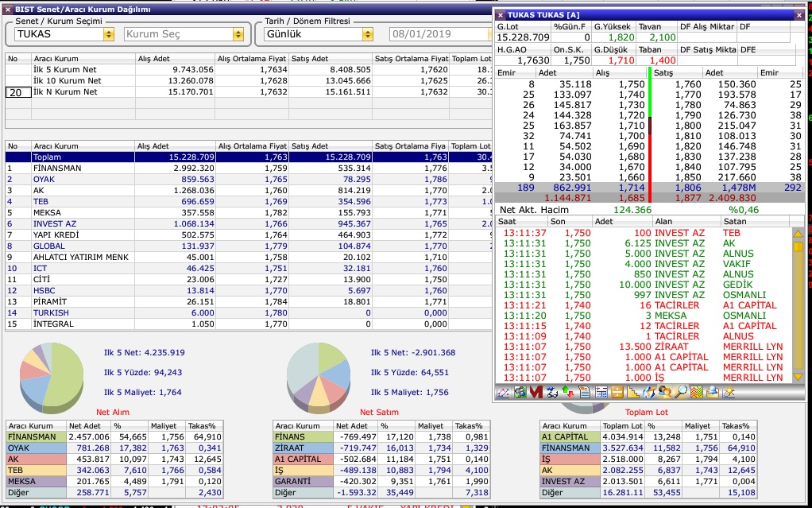Click the orange divide-symbol icon
Image resolution: width=812 pixels, height=508 pixels.
coord(617,393)
